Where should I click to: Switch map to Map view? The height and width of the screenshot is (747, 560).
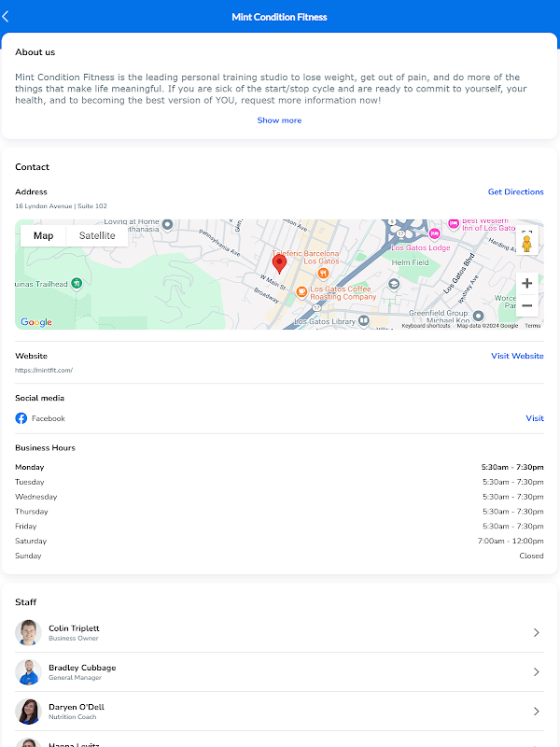pyautogui.click(x=43, y=236)
